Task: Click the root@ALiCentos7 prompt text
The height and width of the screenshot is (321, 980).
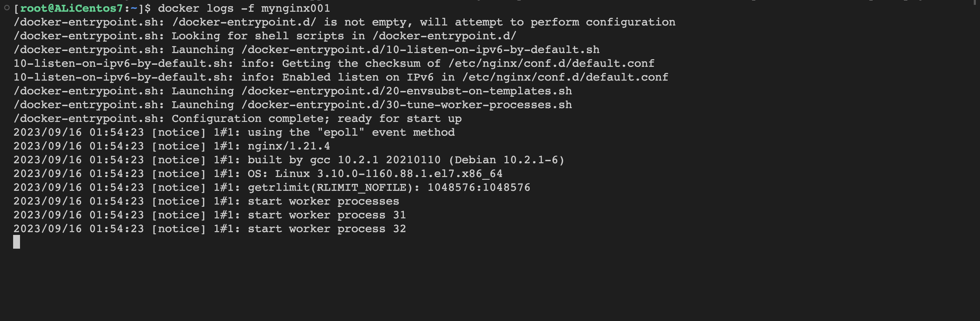Action: [71, 8]
